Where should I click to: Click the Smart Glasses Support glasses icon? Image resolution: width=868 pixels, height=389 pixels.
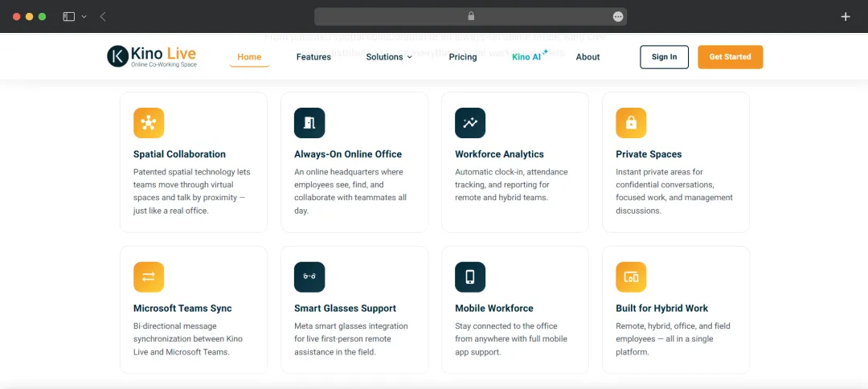(309, 276)
